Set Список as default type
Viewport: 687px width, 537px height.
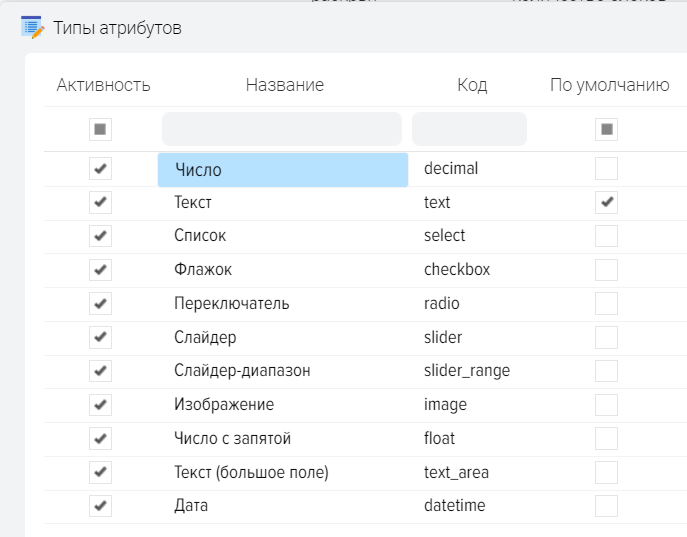pyautogui.click(x=607, y=236)
